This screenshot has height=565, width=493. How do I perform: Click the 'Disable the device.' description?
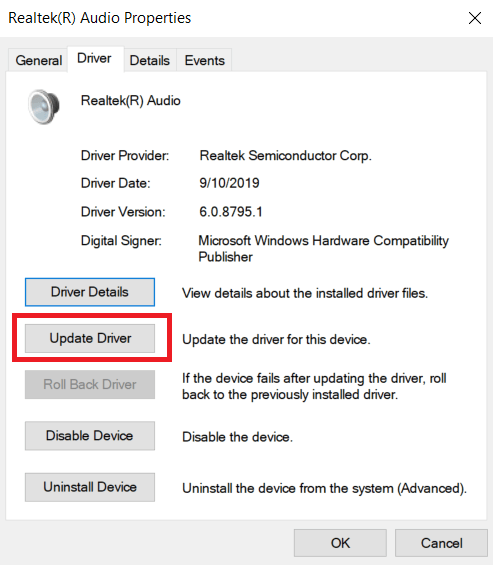237,437
